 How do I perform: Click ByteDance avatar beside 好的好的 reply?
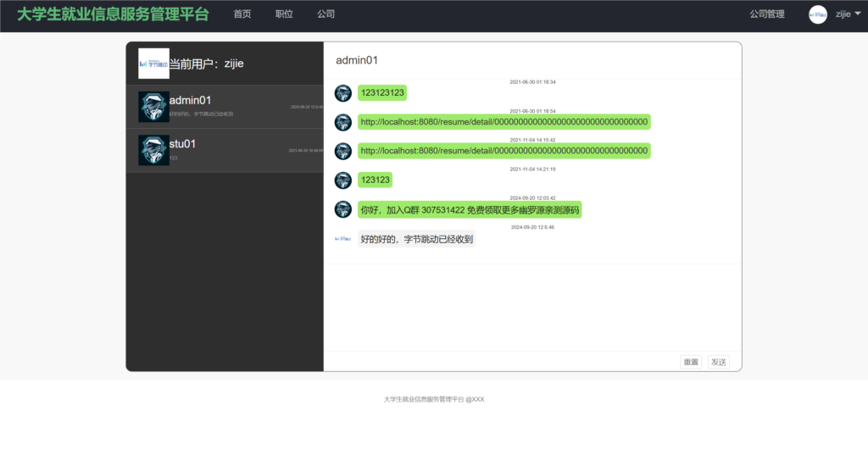pos(343,239)
